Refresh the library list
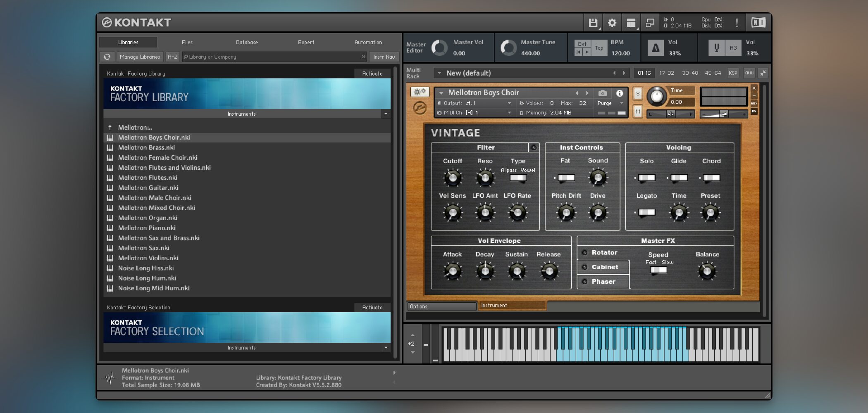 [107, 57]
